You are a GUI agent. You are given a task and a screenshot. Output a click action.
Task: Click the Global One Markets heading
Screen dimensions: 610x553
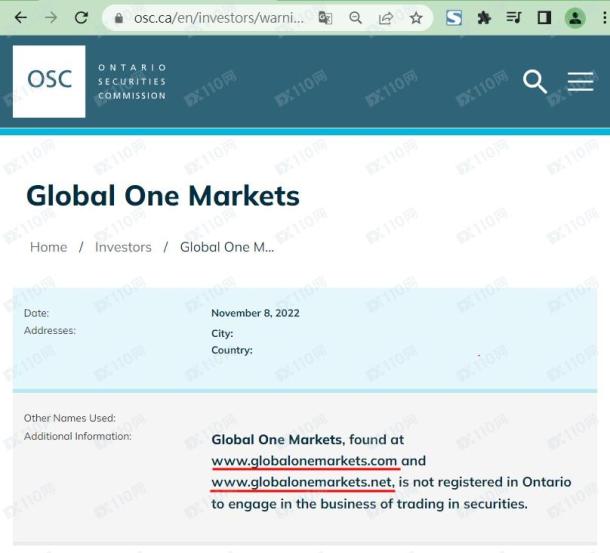click(163, 196)
